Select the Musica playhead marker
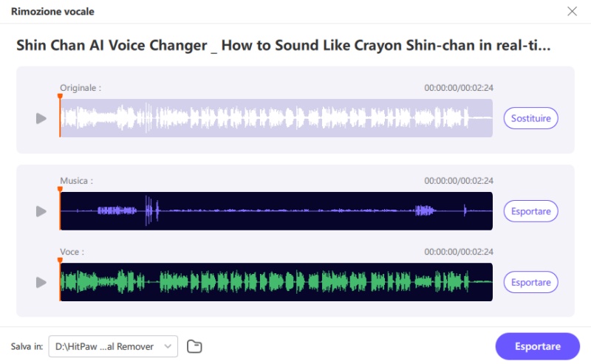The height and width of the screenshot is (364, 591). (60, 189)
